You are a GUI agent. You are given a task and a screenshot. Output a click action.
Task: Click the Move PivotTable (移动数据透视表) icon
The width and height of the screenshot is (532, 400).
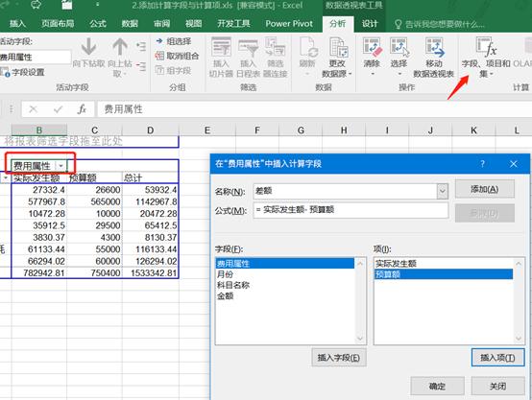[x=434, y=47]
